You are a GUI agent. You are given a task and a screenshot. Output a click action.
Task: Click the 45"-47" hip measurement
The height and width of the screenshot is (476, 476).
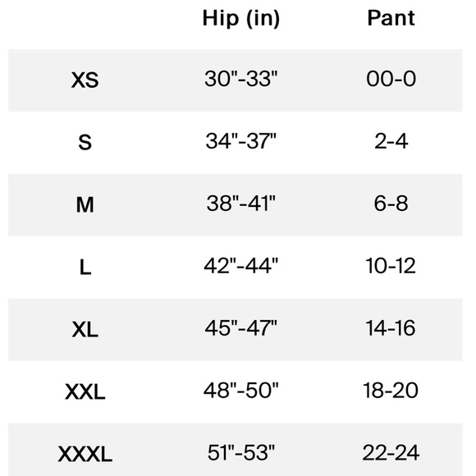coord(241,327)
